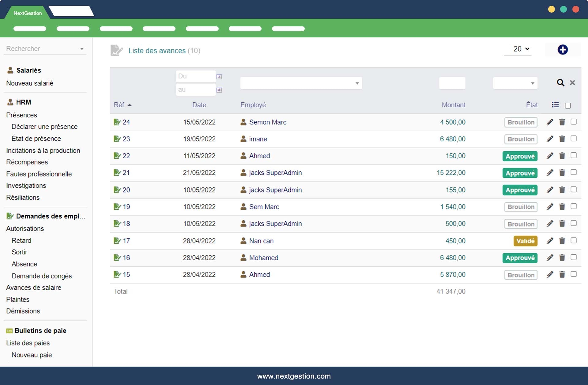
Task: Click the Montant filter input field
Action: tap(452, 83)
